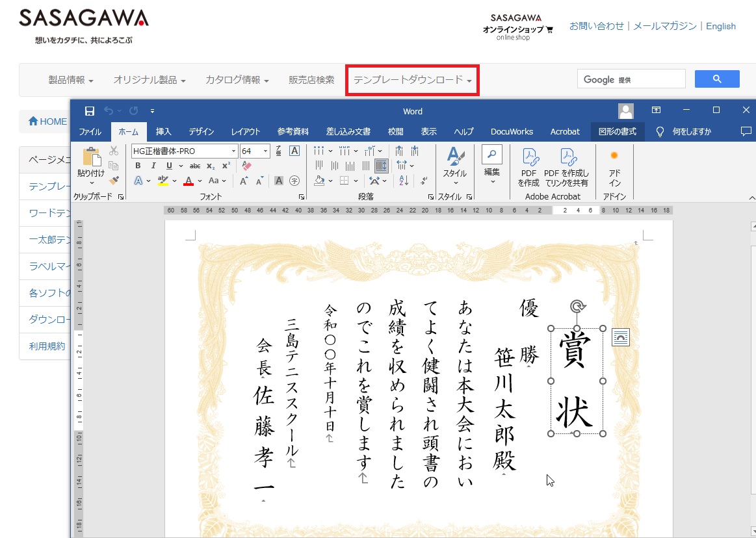Select the Format Painter brush
Screen dimensions: 756x538
tap(114, 180)
